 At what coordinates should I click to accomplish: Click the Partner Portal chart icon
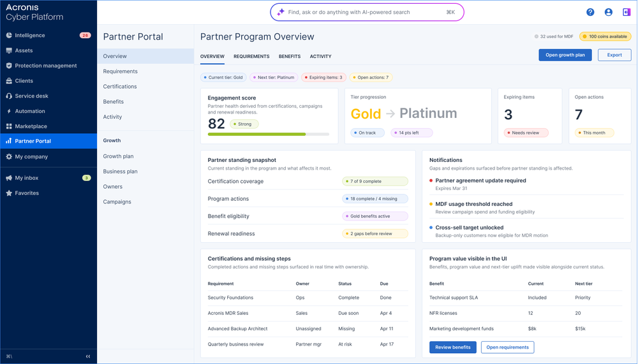point(9,141)
